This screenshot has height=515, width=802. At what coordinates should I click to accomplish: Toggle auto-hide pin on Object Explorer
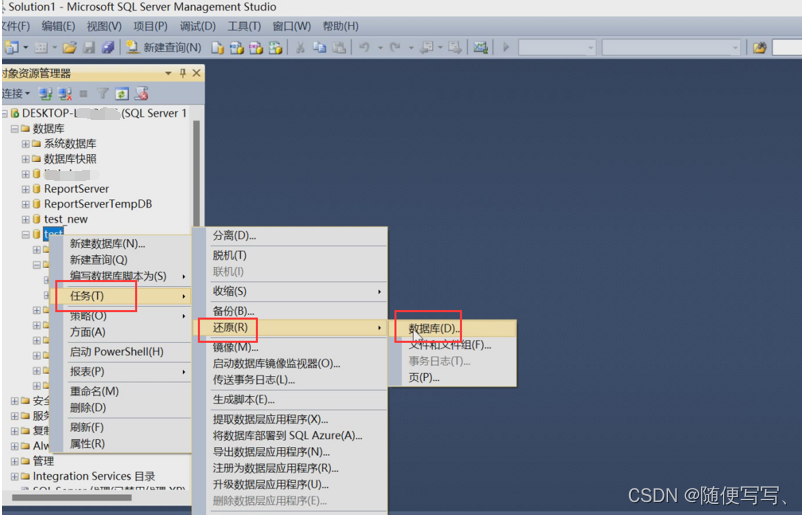click(183, 73)
